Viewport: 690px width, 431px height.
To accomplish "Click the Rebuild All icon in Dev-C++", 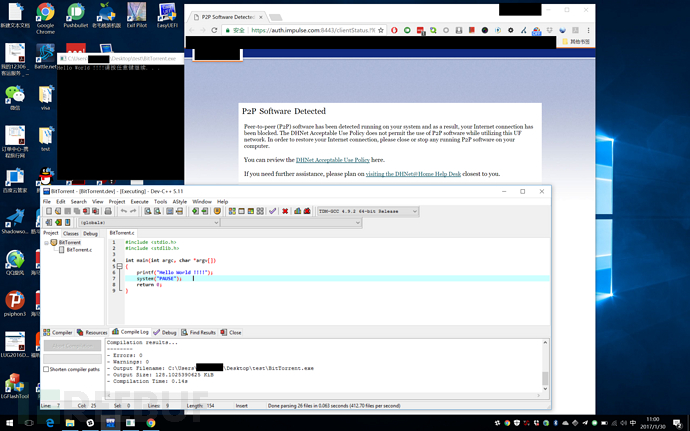I will (260, 211).
